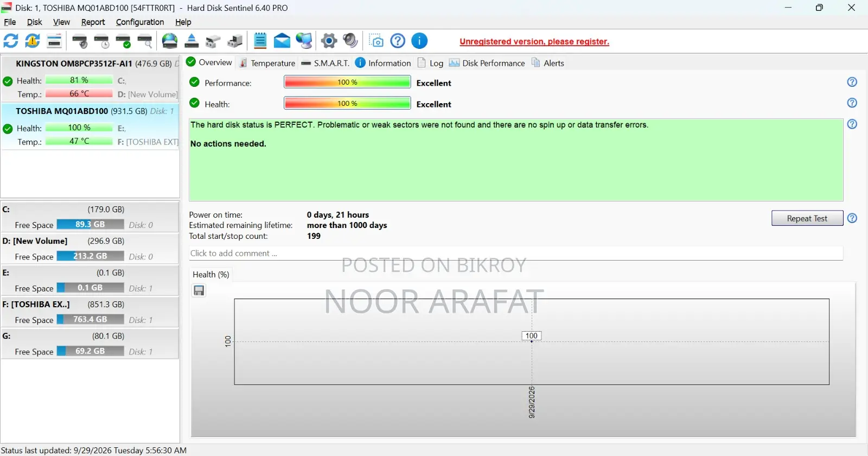
Task: Click the Performance 100 % gradient bar
Action: tap(347, 82)
